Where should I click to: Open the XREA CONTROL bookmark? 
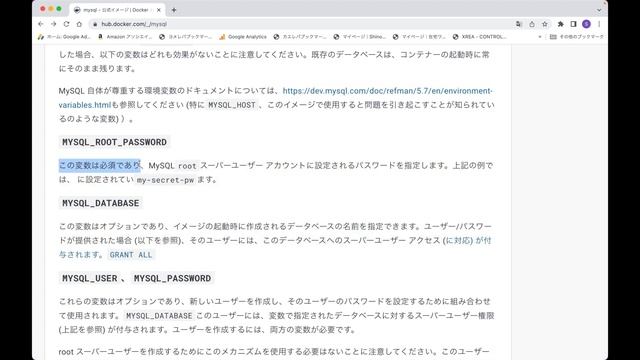[479, 37]
